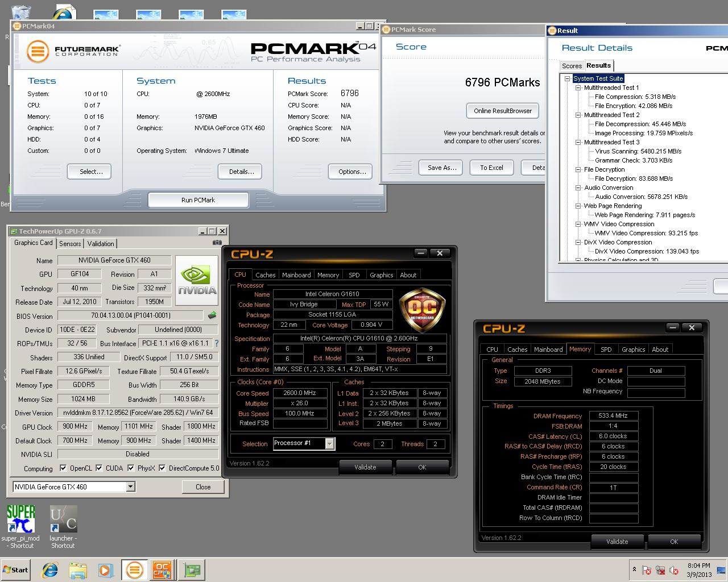Screen dimensions: 728x582
Task: Click the Gigabyte OC motherboard badge in CPU-Z
Action: click(x=422, y=310)
